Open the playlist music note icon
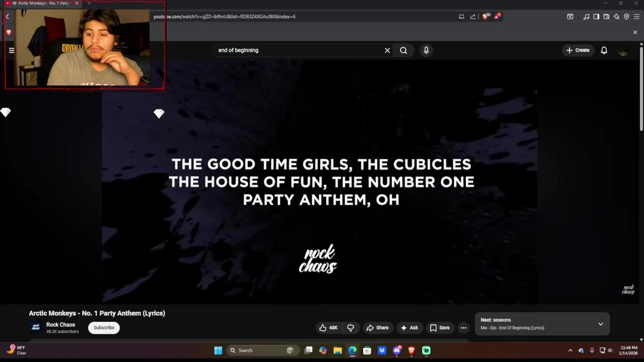The image size is (644, 362). pos(586,17)
